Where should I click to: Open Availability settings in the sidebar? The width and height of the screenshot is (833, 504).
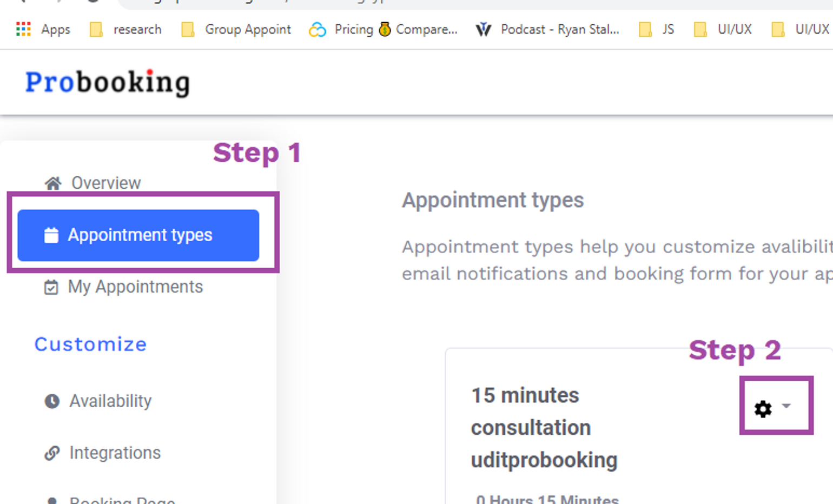pos(98,401)
